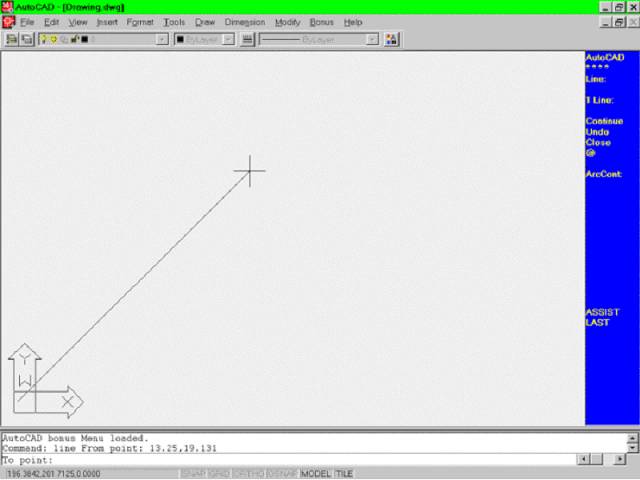Click command line right scroll arrow
The height and width of the screenshot is (480, 640).
point(620,460)
